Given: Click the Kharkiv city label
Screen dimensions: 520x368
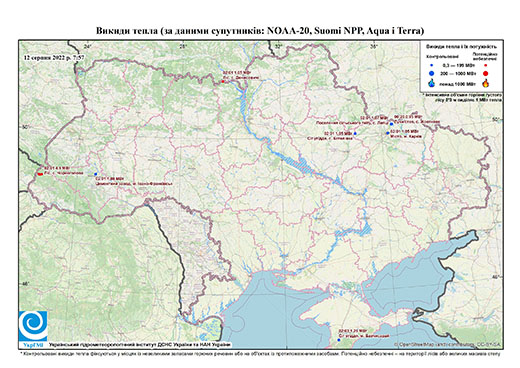Looking at the screenshot, I should 406,134.
